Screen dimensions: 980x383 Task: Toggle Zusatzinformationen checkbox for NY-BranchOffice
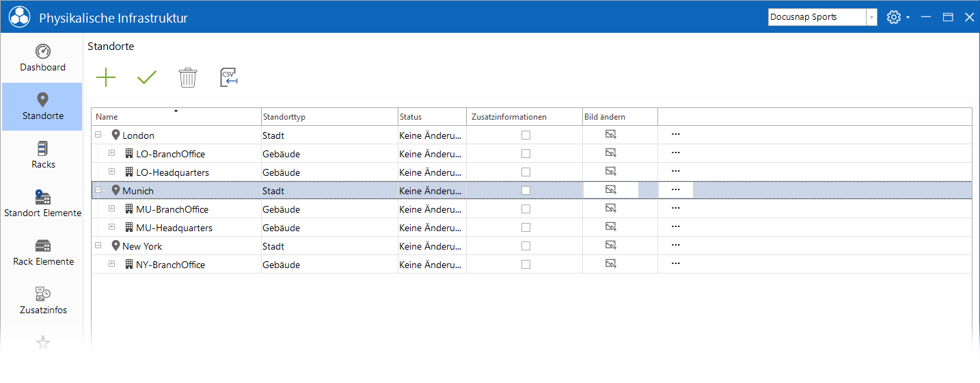tap(526, 265)
